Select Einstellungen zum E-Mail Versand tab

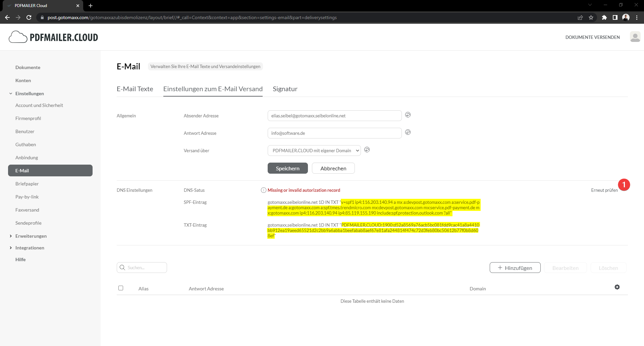213,89
